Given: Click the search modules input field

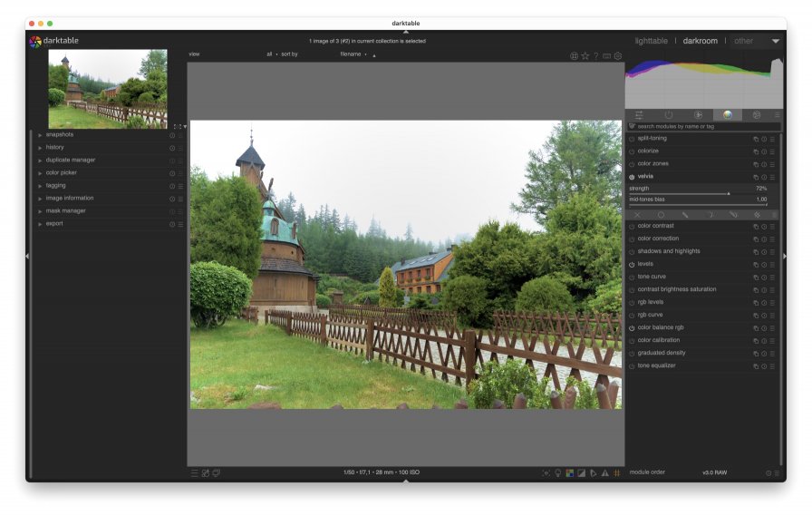Looking at the screenshot, I should [698, 127].
